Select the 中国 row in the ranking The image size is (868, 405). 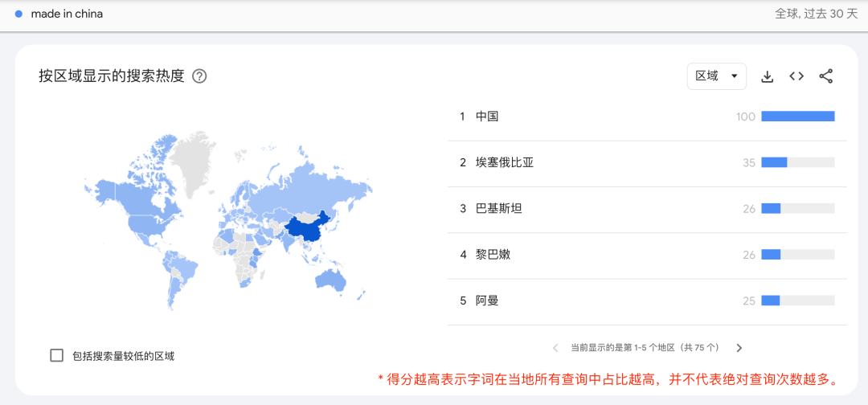(647, 117)
